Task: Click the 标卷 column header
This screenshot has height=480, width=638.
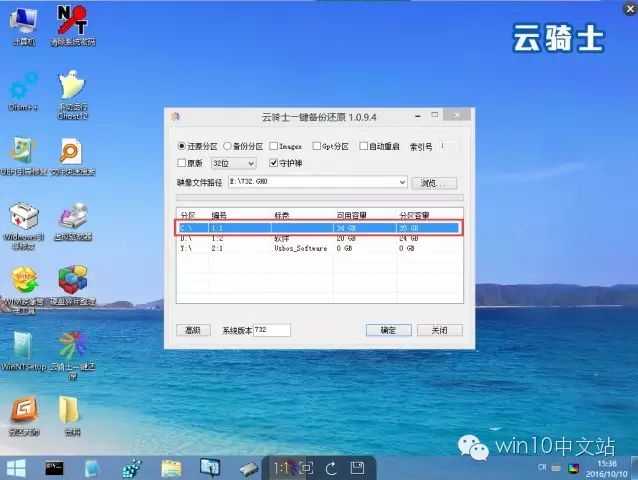Action: click(282, 215)
